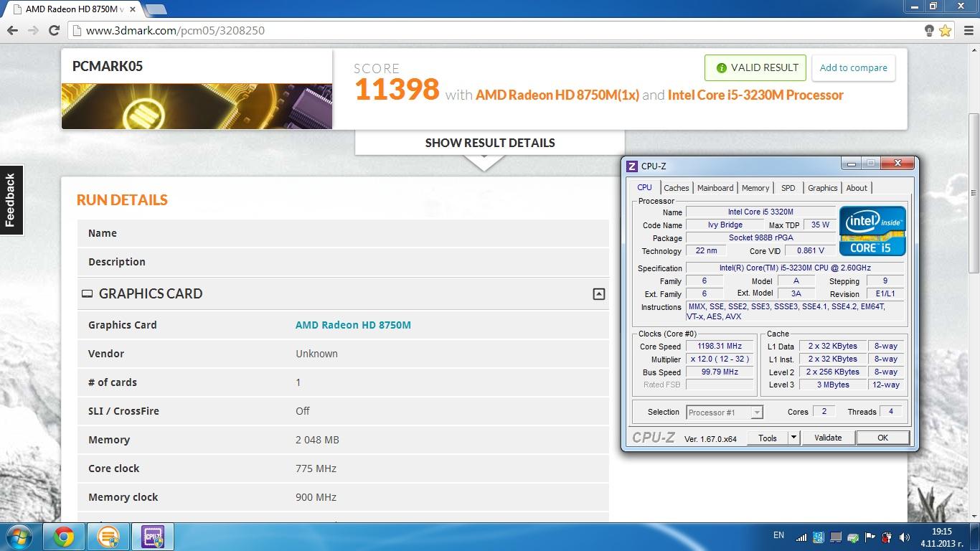Click the Socket 988B rPGA package field
Image resolution: width=980 pixels, height=551 pixels.
coord(760,237)
